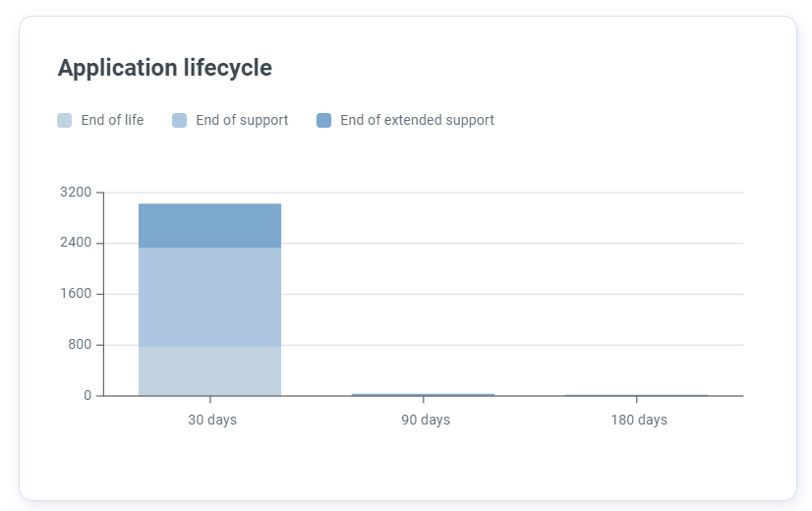
Task: Click the thin 90 days bar
Action: point(423,395)
